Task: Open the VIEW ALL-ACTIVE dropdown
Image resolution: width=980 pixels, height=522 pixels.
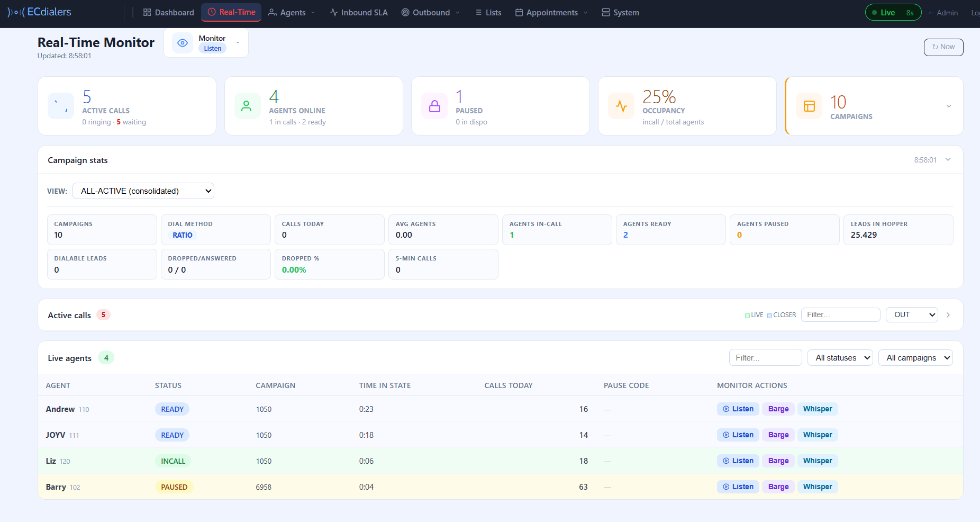Action: 143,191
